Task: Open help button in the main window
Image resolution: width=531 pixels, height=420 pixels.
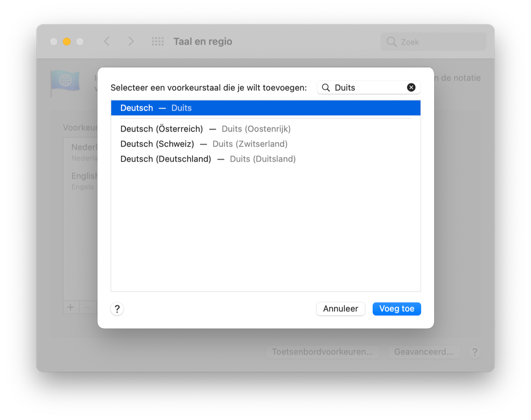Action: pyautogui.click(x=475, y=352)
